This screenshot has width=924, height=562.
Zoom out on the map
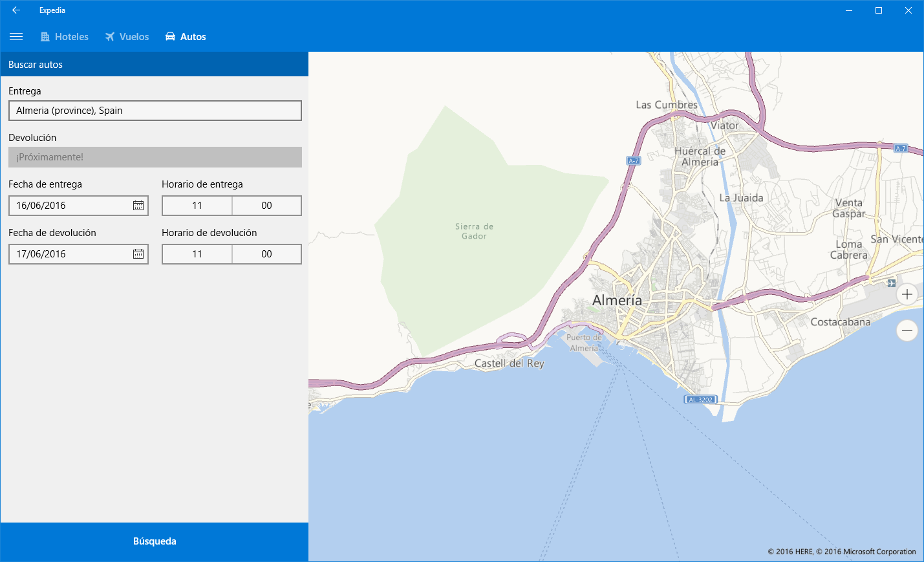(x=907, y=330)
